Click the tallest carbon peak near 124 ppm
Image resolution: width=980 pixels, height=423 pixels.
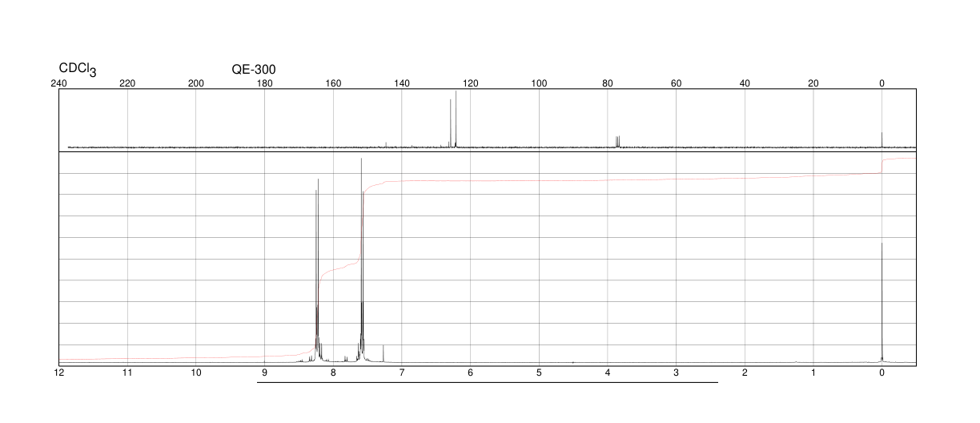456,119
